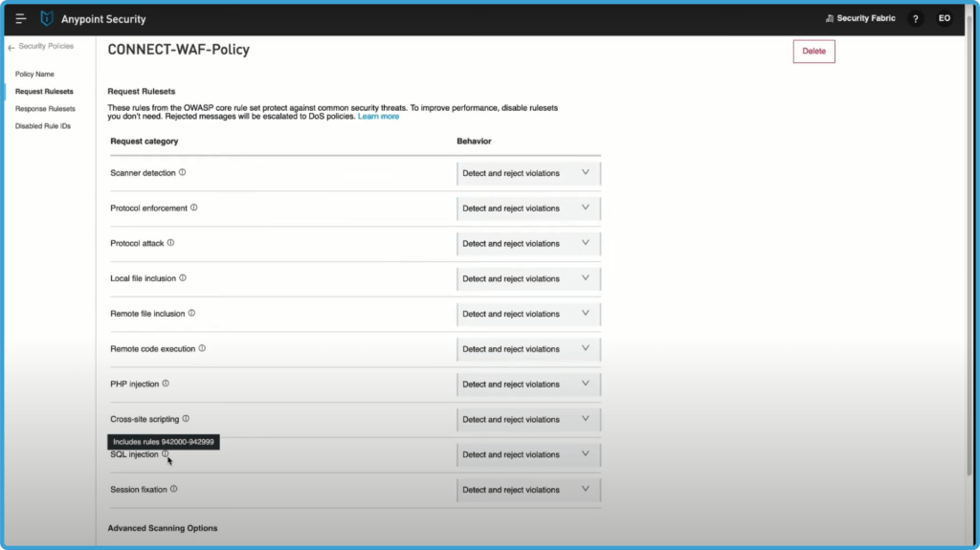
Task: Click the CONNECT-WAF-Policy title
Action: click(179, 50)
